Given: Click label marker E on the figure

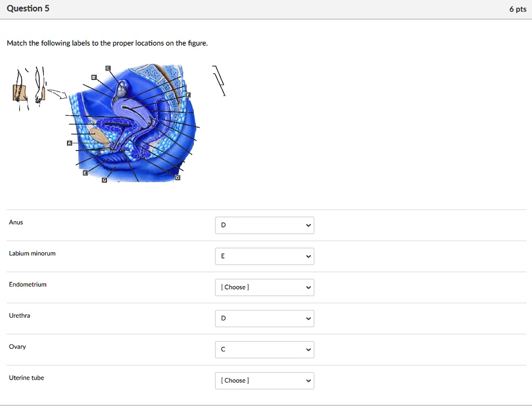Looking at the screenshot, I should pos(86,173).
